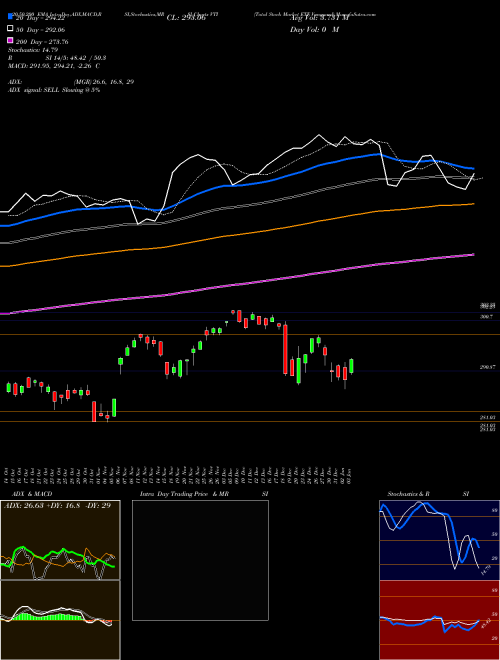
Task: Click the 'Day Vol: 0 M' text
Action: pos(314,30)
